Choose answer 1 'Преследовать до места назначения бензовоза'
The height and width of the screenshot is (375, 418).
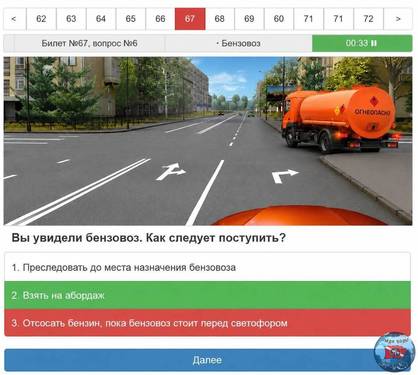click(x=207, y=267)
